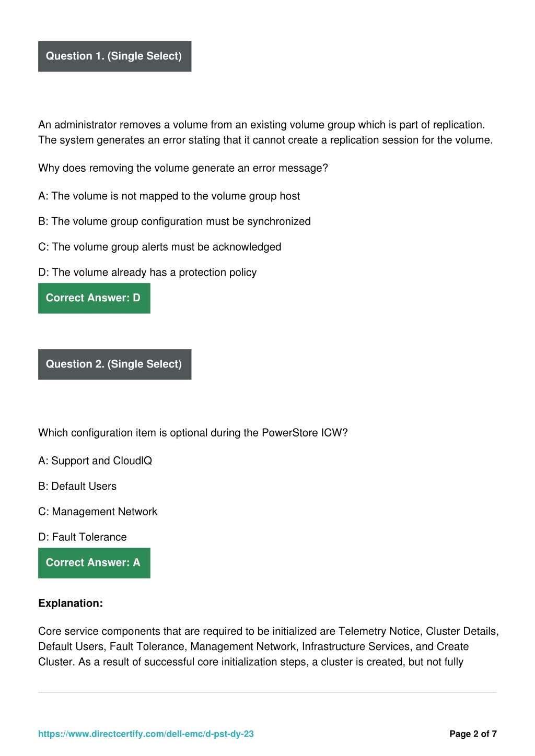
Task: Select answer D: volume has protection policy
Action: coord(147,273)
